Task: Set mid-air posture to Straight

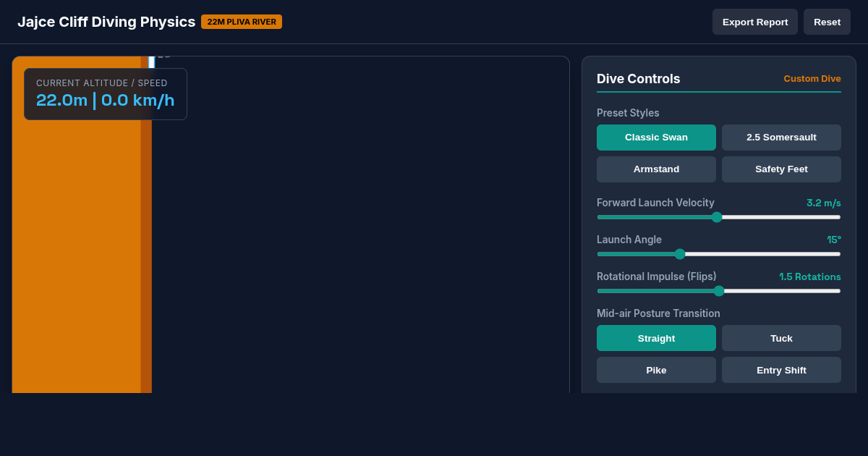Action: [656, 338]
